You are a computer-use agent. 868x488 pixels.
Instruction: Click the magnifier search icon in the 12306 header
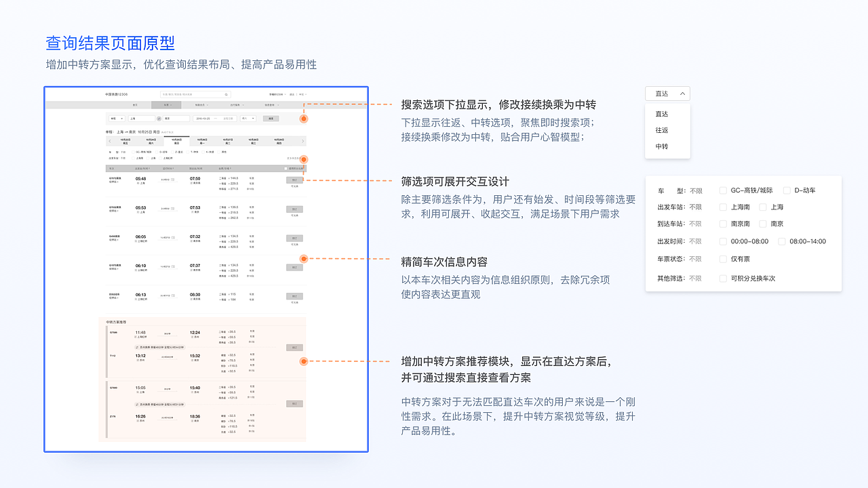pos(226,94)
